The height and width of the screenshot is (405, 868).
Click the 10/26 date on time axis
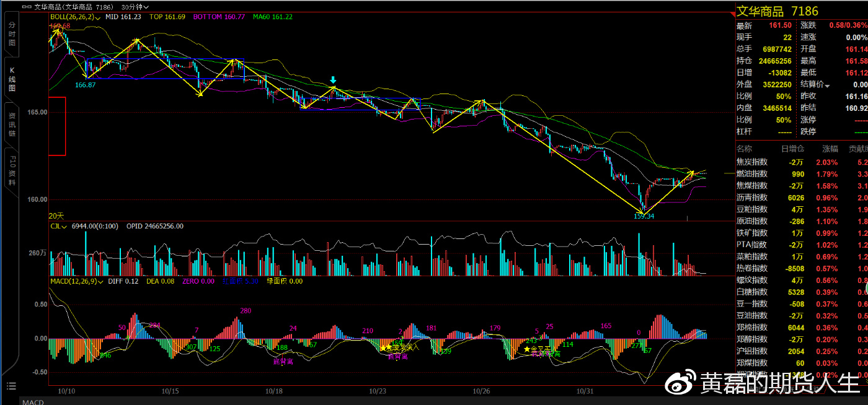click(x=482, y=391)
